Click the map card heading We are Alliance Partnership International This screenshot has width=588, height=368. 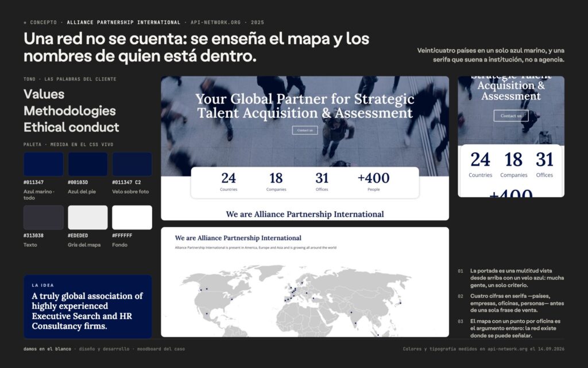(x=238, y=238)
